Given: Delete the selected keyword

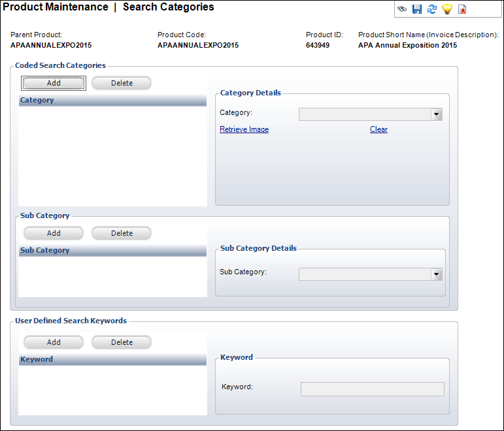Looking at the screenshot, I should (122, 342).
